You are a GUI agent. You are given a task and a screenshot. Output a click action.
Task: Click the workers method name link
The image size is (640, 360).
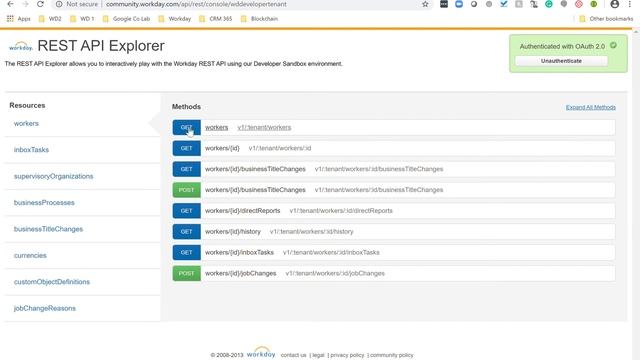point(216,127)
